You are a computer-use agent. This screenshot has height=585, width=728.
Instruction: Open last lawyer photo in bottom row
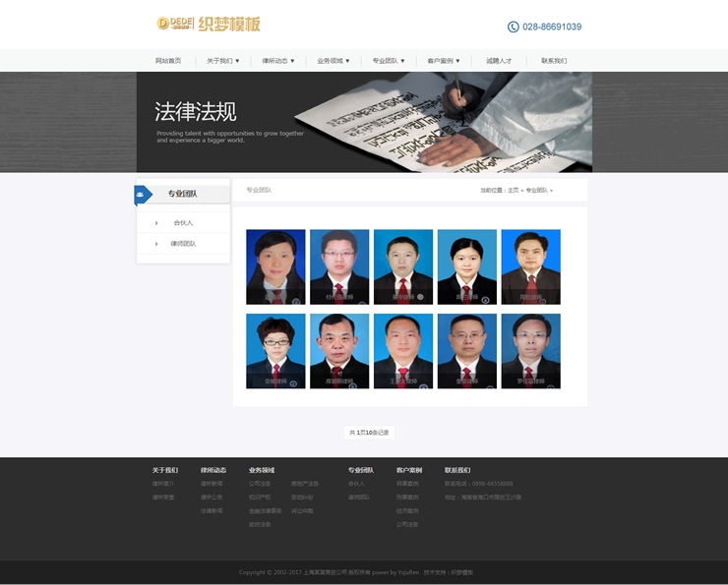point(530,351)
